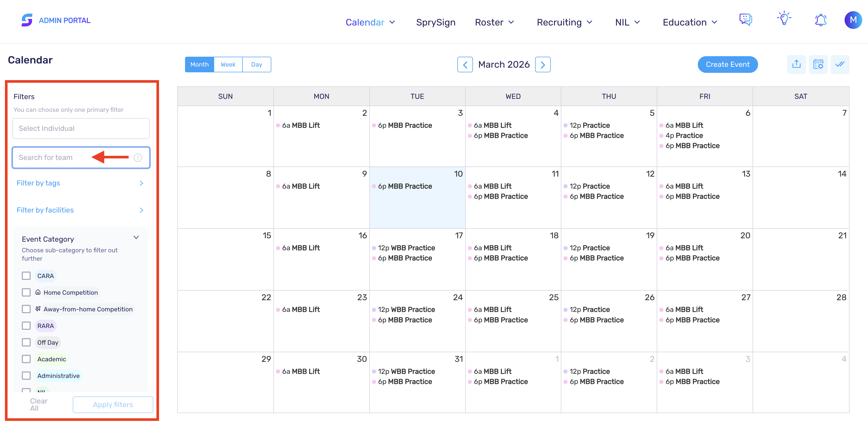The image size is (868, 424).
Task: Open calendar settings icon
Action: pyautogui.click(x=818, y=65)
